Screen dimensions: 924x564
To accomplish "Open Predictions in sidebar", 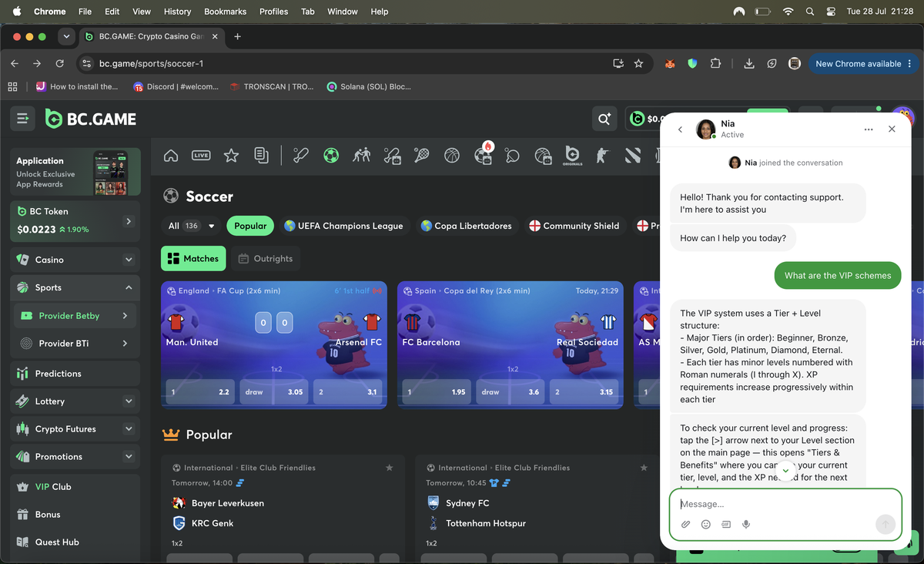I will (75, 374).
